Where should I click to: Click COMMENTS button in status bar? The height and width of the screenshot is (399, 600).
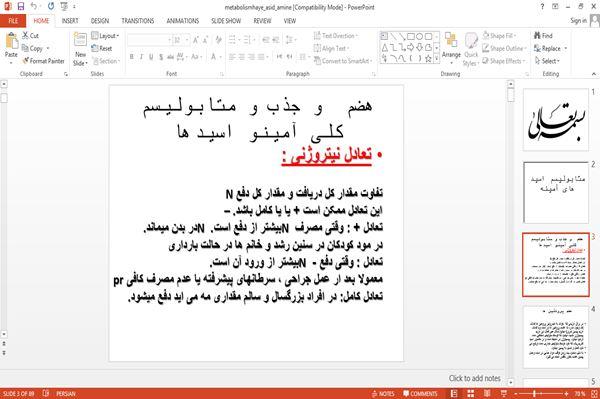click(x=420, y=394)
